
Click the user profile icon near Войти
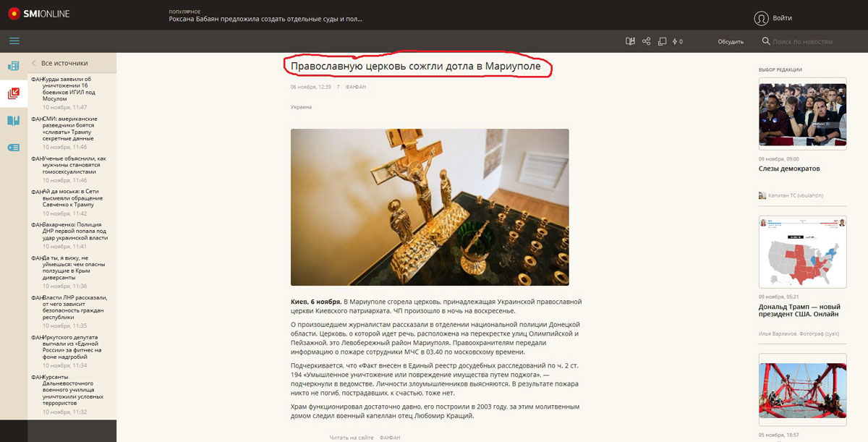[x=761, y=18]
